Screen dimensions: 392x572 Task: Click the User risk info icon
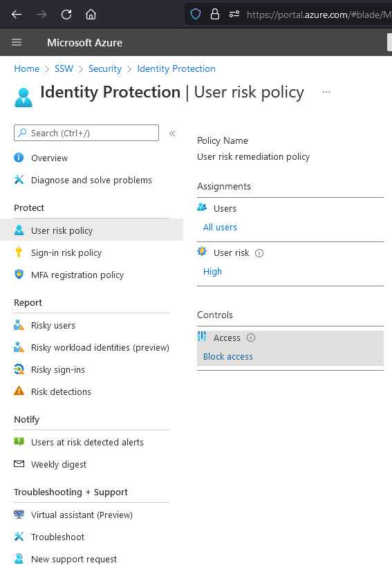tap(259, 253)
